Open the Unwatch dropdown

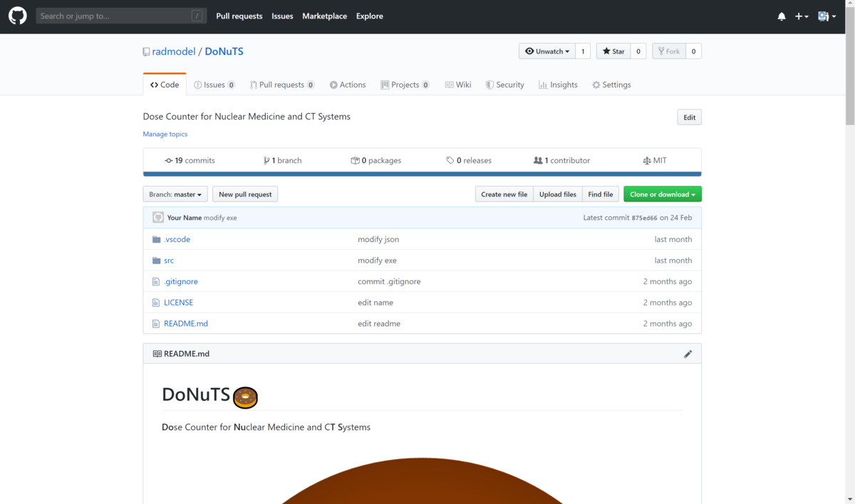[547, 51]
